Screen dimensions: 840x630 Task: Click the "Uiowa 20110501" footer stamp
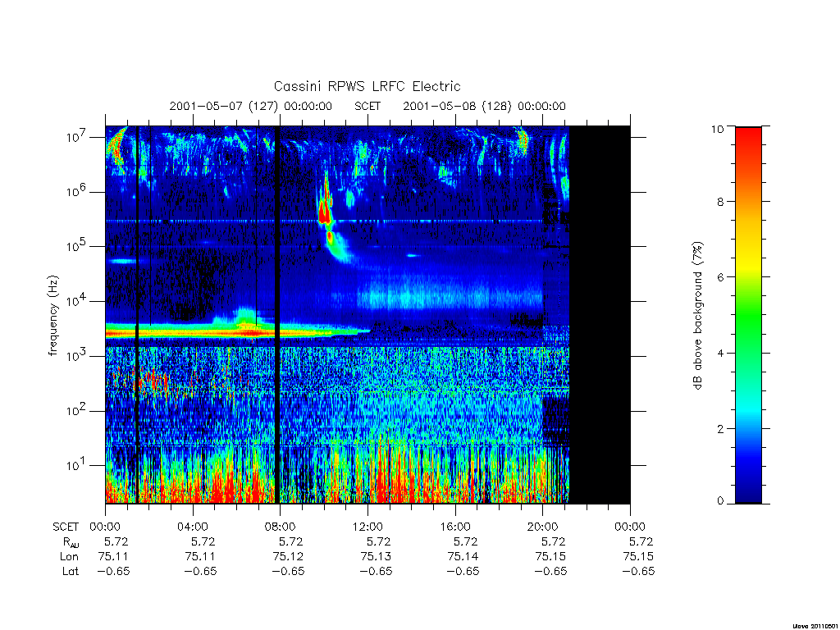[815, 625]
